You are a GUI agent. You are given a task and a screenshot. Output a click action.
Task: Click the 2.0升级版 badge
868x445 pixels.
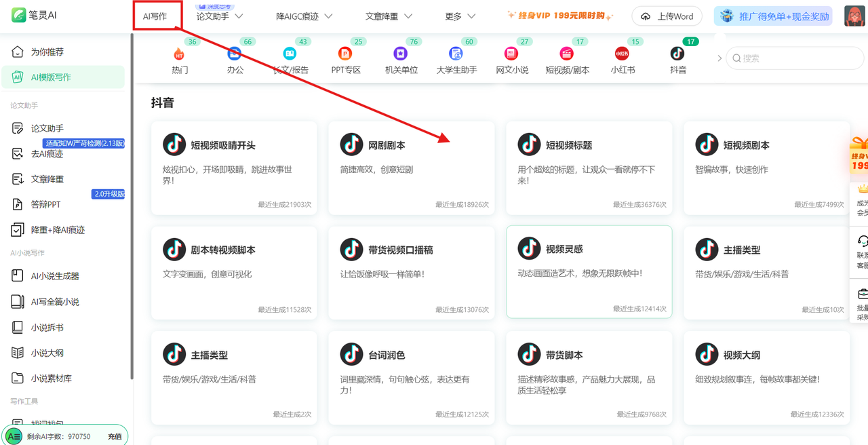click(x=108, y=194)
